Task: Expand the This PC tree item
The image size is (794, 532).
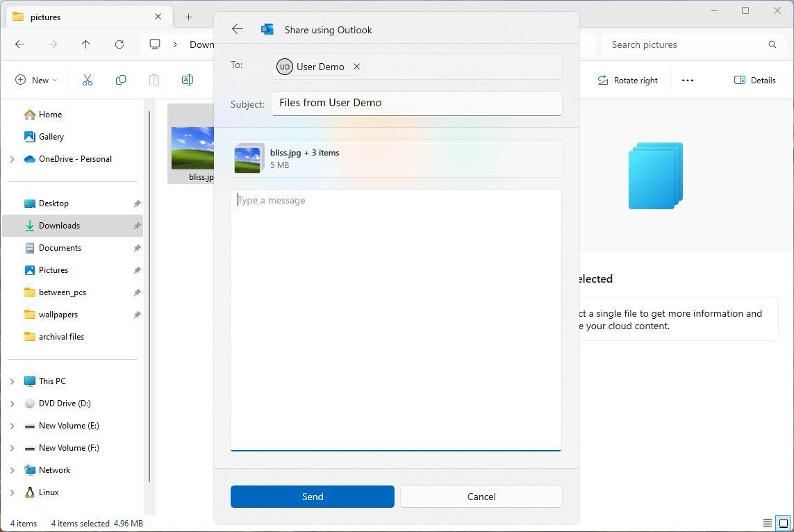Action: 12,381
